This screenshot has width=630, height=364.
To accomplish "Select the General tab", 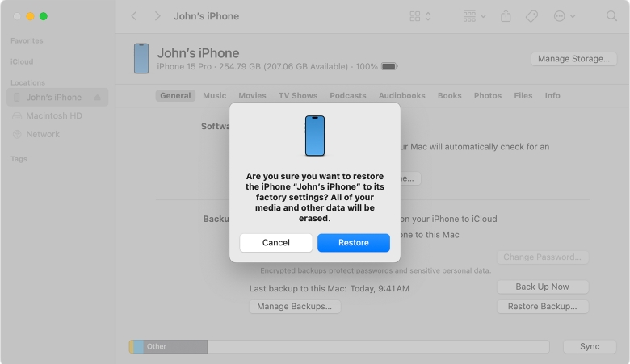I will (175, 95).
